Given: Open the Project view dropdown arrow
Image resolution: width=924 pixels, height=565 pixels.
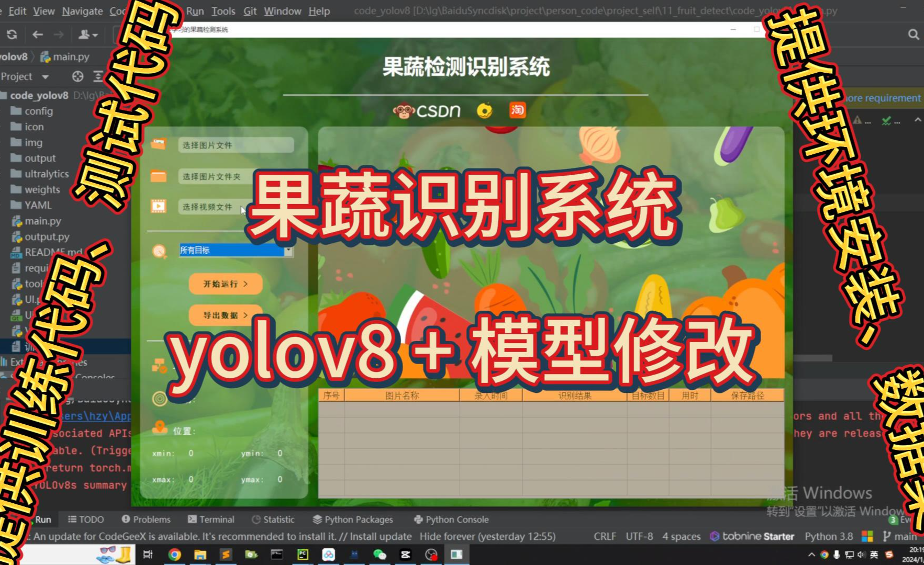Looking at the screenshot, I should tap(44, 76).
